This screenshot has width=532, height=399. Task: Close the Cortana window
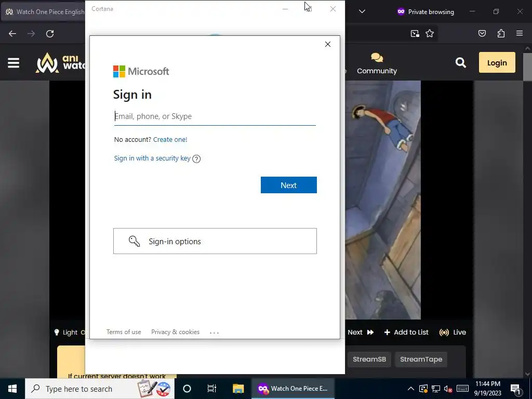(x=333, y=9)
